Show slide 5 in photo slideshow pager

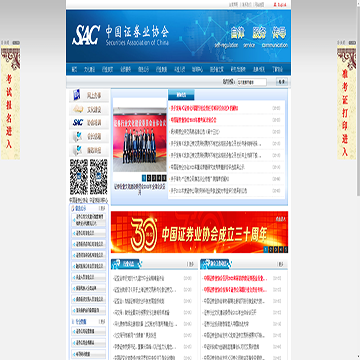point(164,177)
